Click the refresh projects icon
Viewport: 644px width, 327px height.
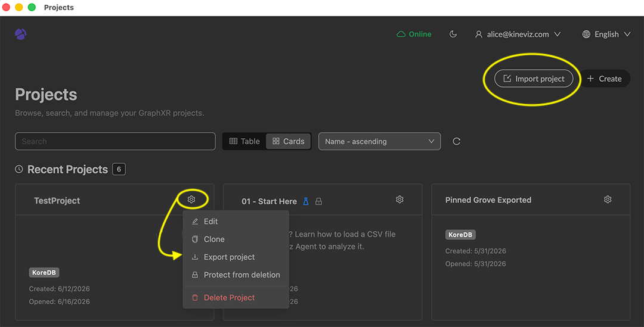[456, 141]
